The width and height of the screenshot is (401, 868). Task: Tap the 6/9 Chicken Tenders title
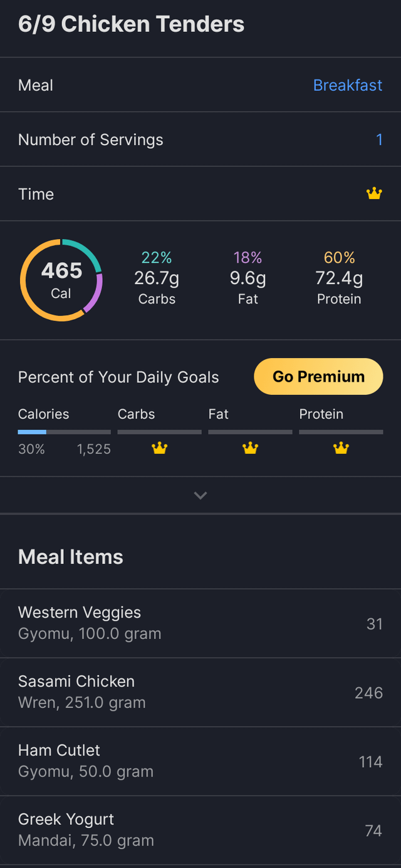132,24
